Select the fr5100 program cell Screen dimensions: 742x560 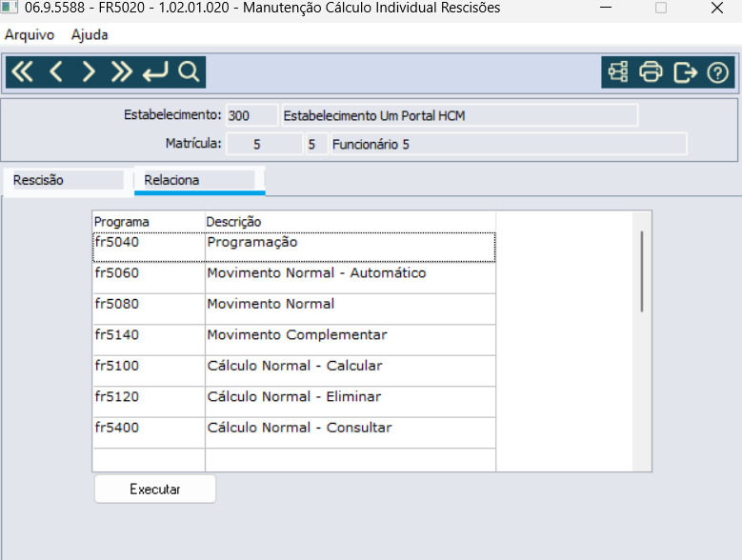tap(149, 370)
